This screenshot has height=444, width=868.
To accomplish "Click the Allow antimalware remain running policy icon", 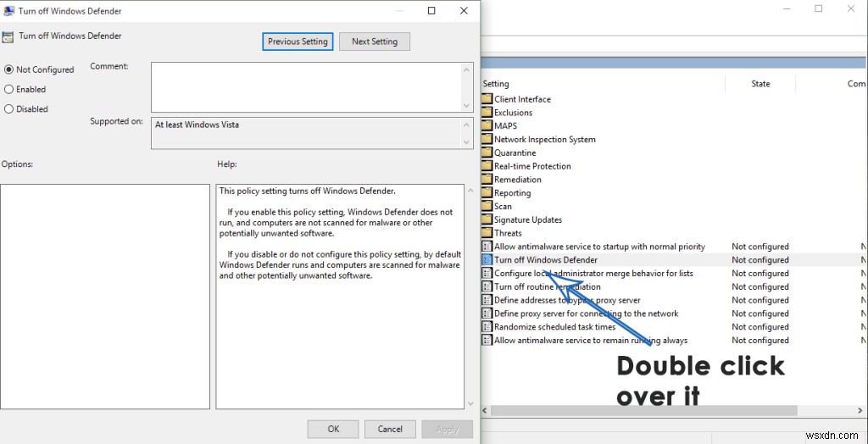I will coord(487,340).
